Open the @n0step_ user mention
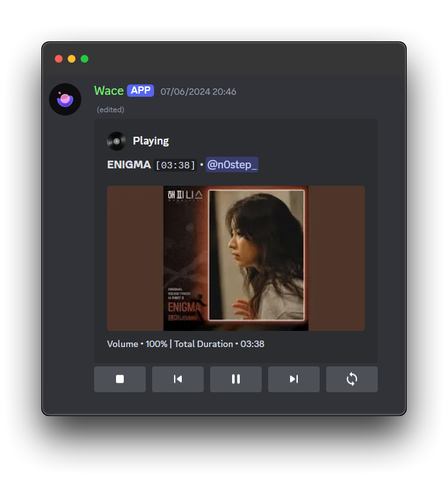Screen dimensions: 448x478 232,164
